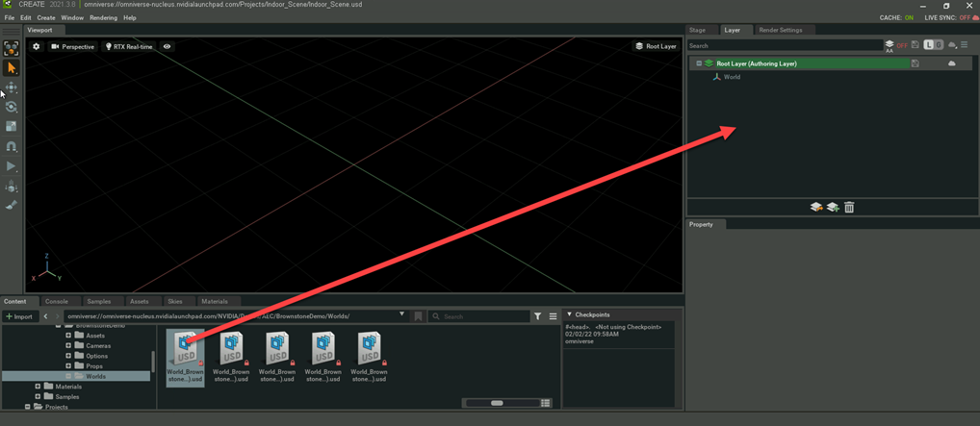
Task: Open the RTX Real-time renderer dropdown
Action: (x=129, y=46)
